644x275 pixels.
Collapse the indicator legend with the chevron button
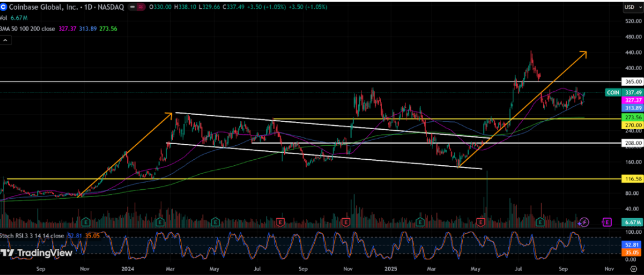coord(6,40)
